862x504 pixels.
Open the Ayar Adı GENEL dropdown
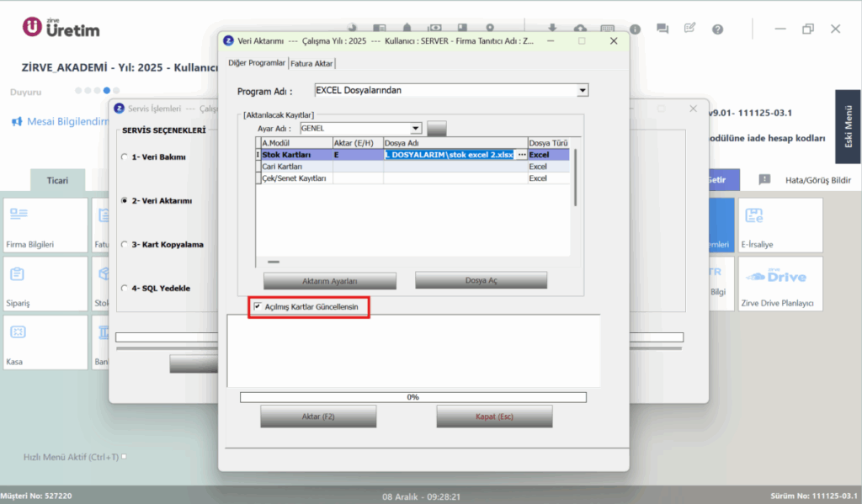point(416,128)
